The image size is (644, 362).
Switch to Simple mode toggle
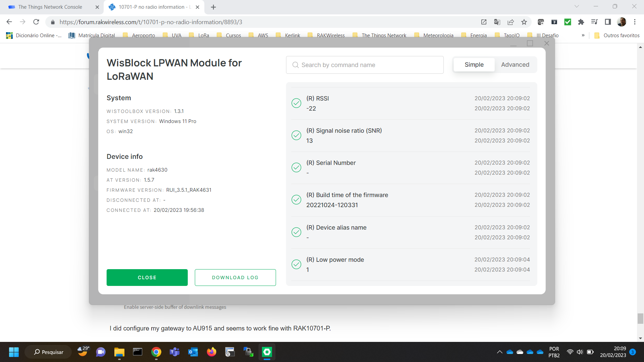point(474,65)
